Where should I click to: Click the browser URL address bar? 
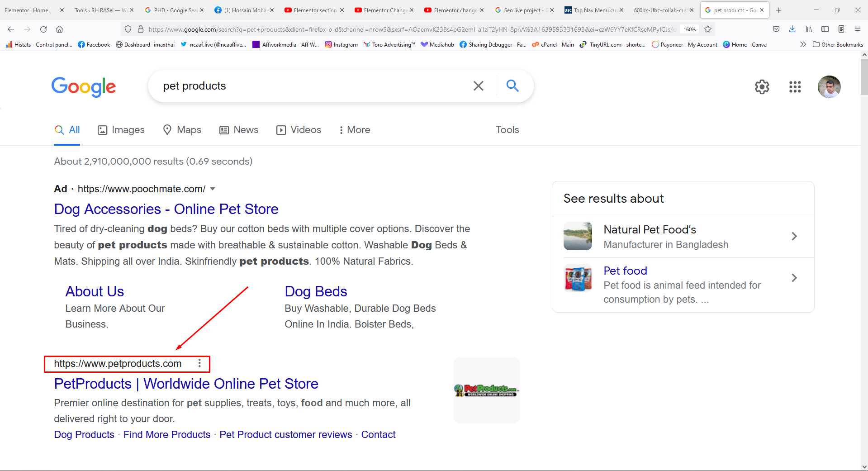(x=412, y=29)
